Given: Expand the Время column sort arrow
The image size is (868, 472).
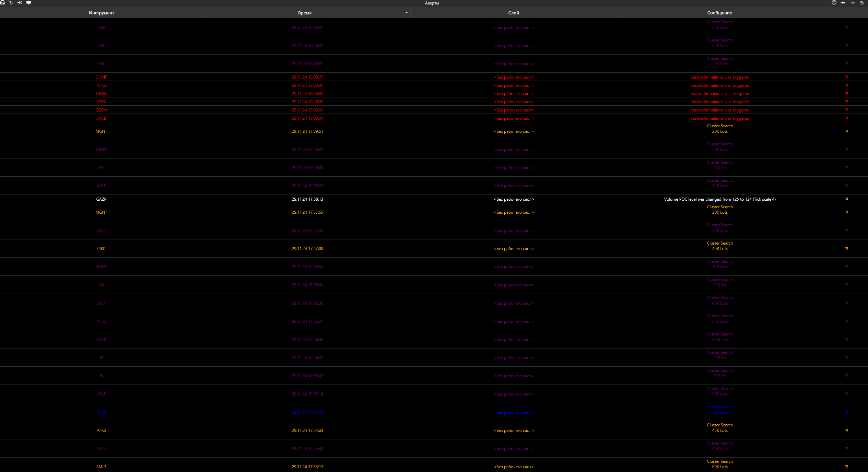Looking at the screenshot, I should (406, 13).
